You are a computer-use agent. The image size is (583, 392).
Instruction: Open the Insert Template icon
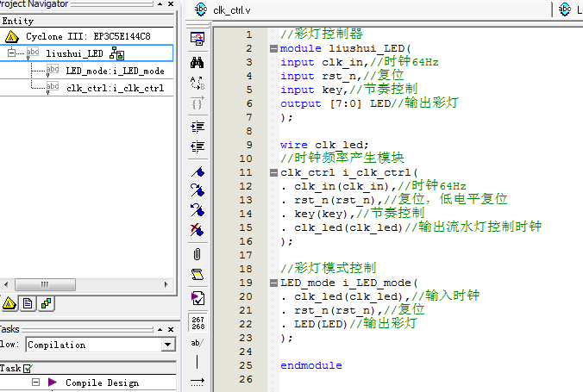[x=197, y=275]
